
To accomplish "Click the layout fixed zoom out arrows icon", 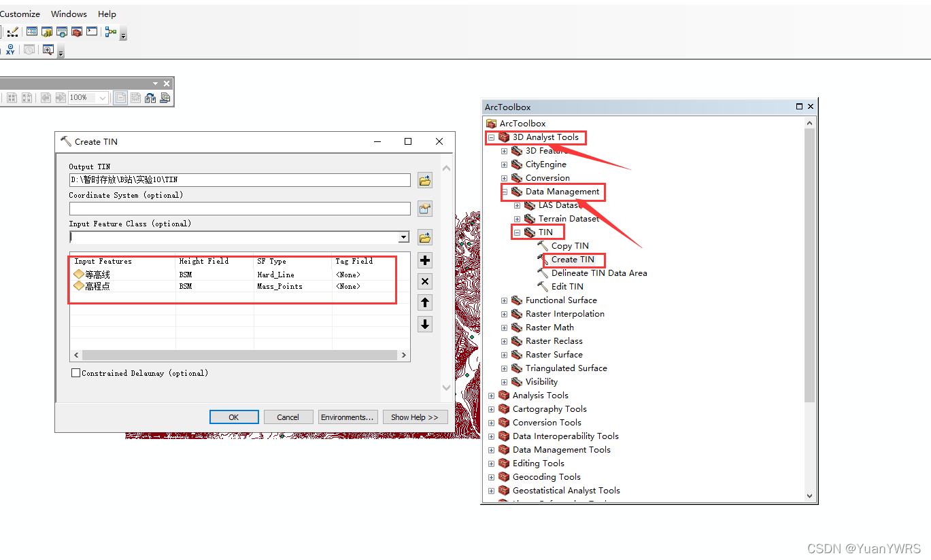I will pyautogui.click(x=27, y=98).
